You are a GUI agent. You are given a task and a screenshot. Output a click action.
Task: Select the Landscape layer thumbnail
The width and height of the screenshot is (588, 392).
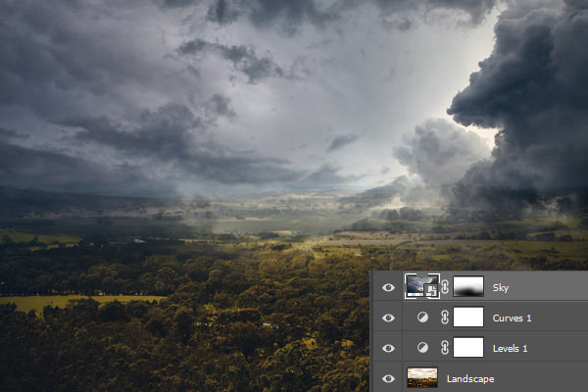pyautogui.click(x=422, y=377)
